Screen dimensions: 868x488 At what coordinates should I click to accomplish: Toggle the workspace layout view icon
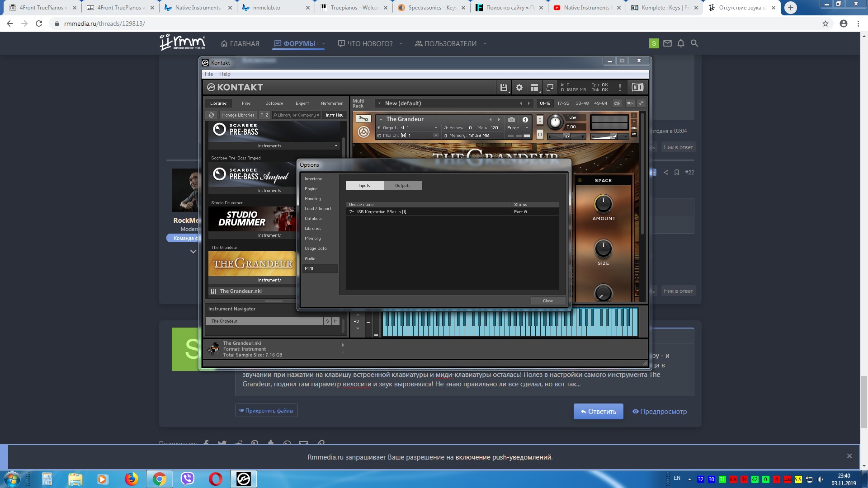(534, 88)
